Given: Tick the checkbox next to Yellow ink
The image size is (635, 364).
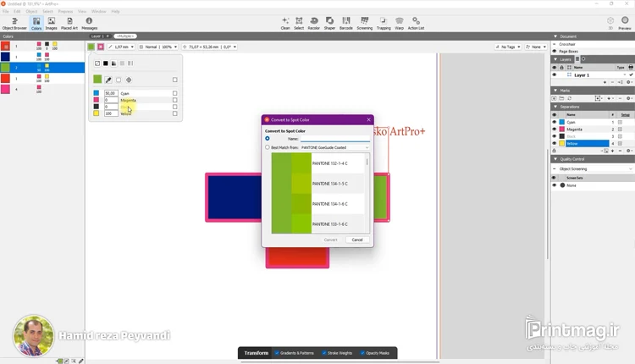Looking at the screenshot, I should click(x=175, y=113).
